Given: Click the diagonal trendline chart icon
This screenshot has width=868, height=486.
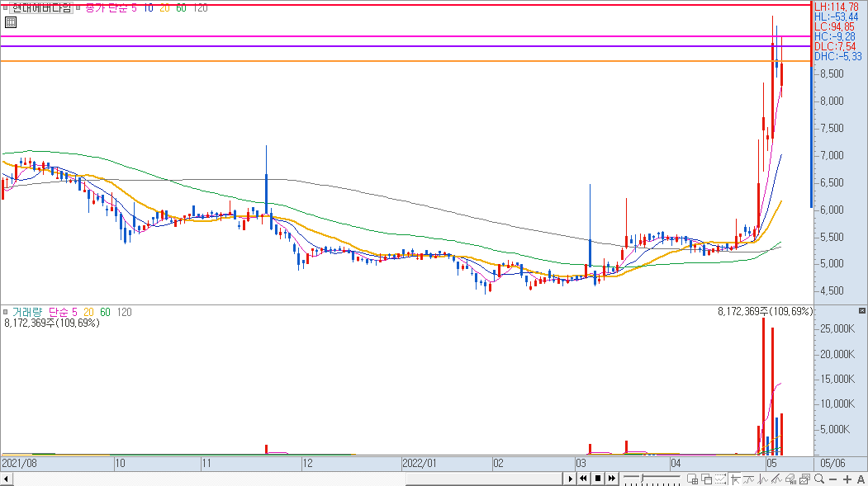Looking at the screenshot, I should tap(776, 479).
